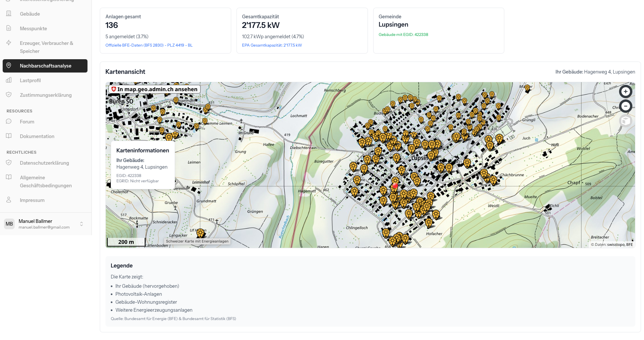Click the Messpunkte document icon

point(9,28)
